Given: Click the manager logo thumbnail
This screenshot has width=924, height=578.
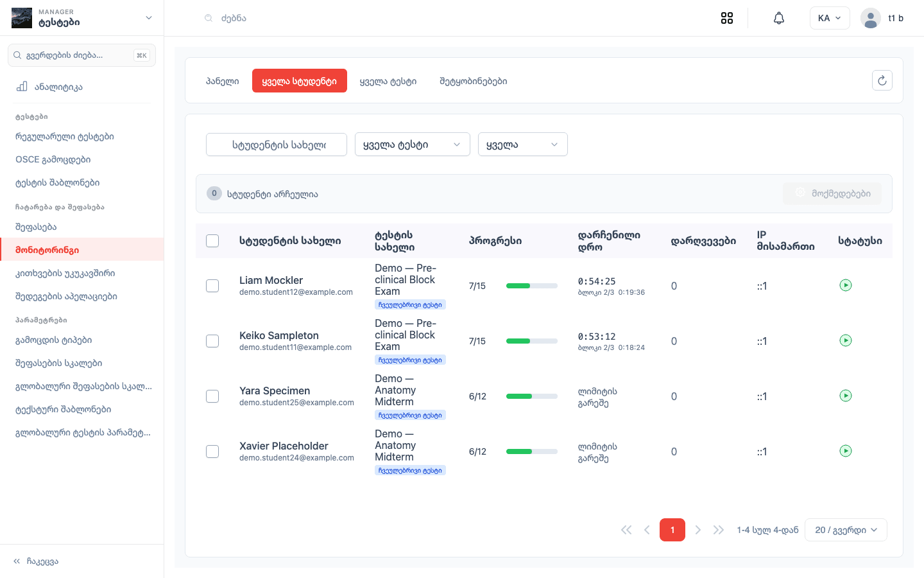Looking at the screenshot, I should [22, 18].
